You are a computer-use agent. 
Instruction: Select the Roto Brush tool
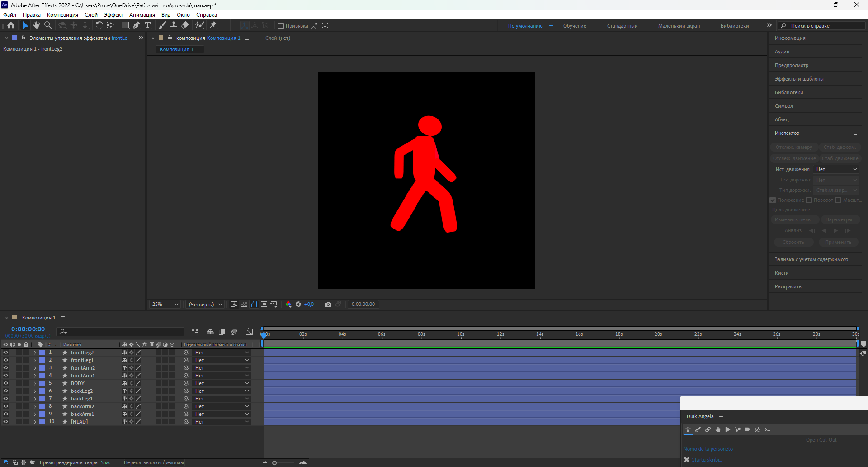point(199,25)
